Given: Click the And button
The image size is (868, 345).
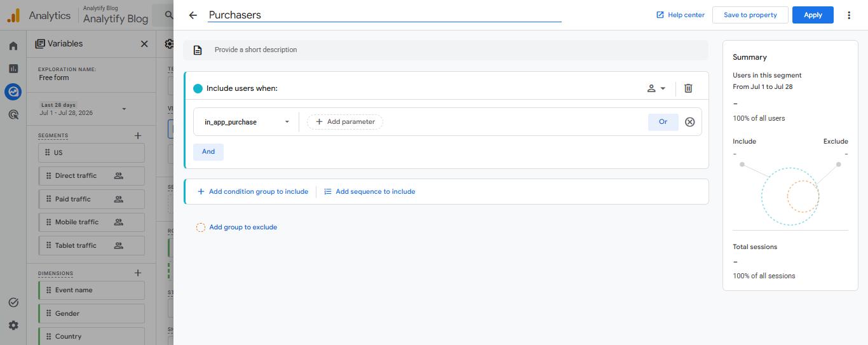Looking at the screenshot, I should 208,152.
